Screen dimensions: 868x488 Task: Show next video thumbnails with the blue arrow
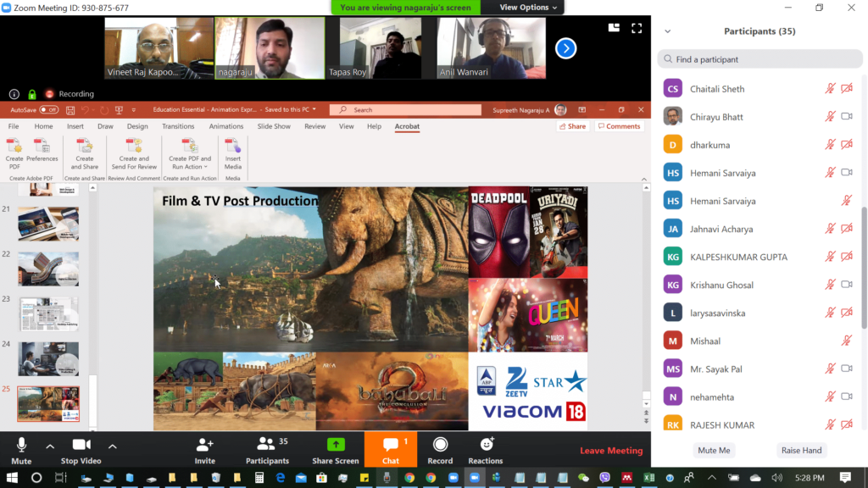(x=565, y=48)
